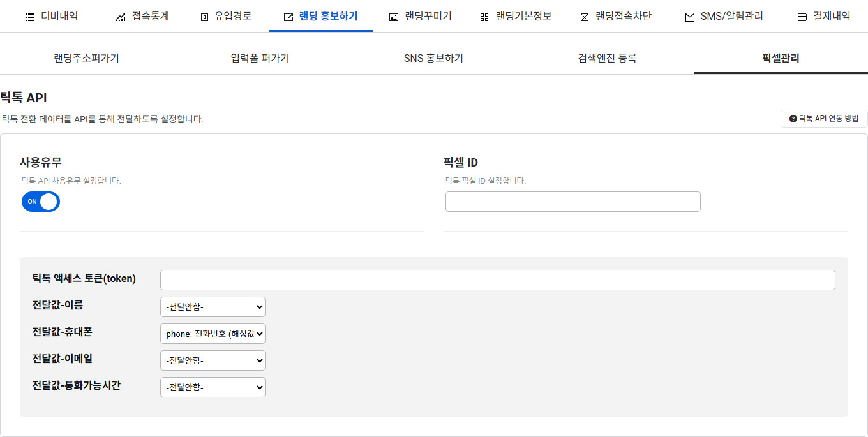The height and width of the screenshot is (437, 868).
Task: Click the 랜딩접속차단 block icon
Action: pos(584,17)
